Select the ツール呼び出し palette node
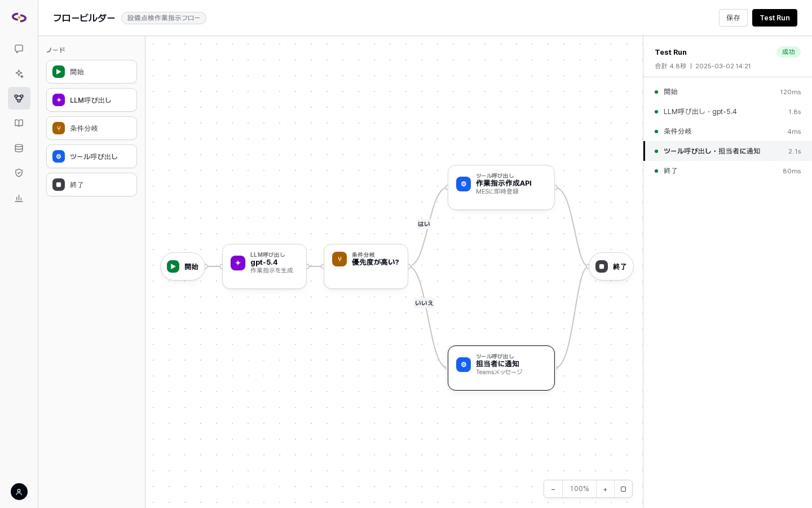 click(91, 156)
